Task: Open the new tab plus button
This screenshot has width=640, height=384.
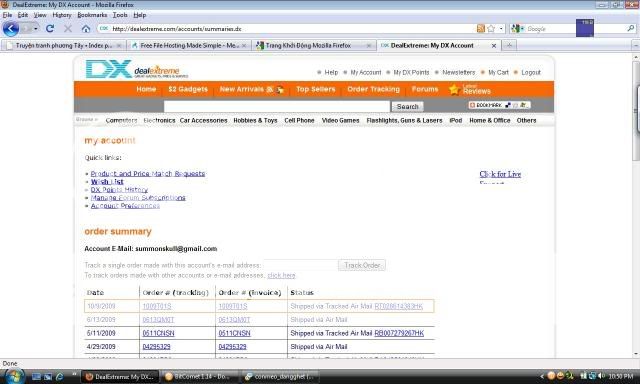Action: [509, 45]
